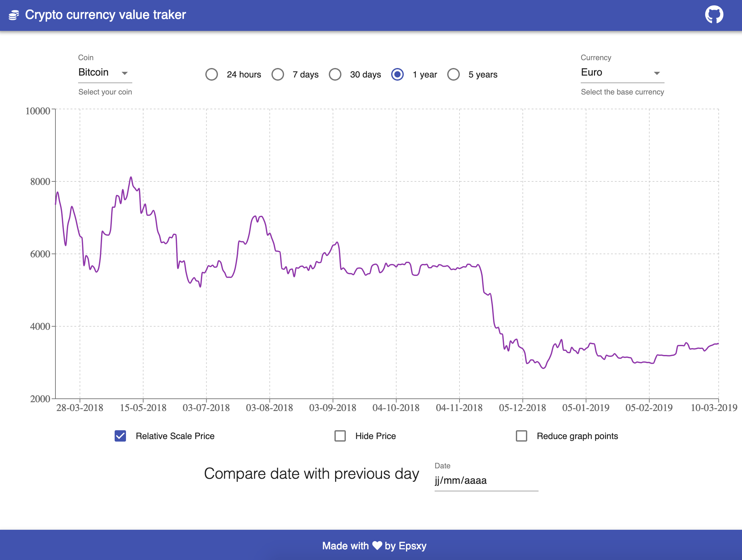Image resolution: width=742 pixels, height=560 pixels.
Task: Enable the Hide Price checkbox
Action: [340, 436]
